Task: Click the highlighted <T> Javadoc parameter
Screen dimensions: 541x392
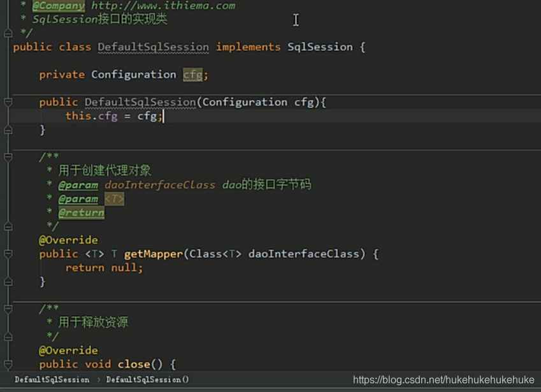Action: click(x=114, y=199)
